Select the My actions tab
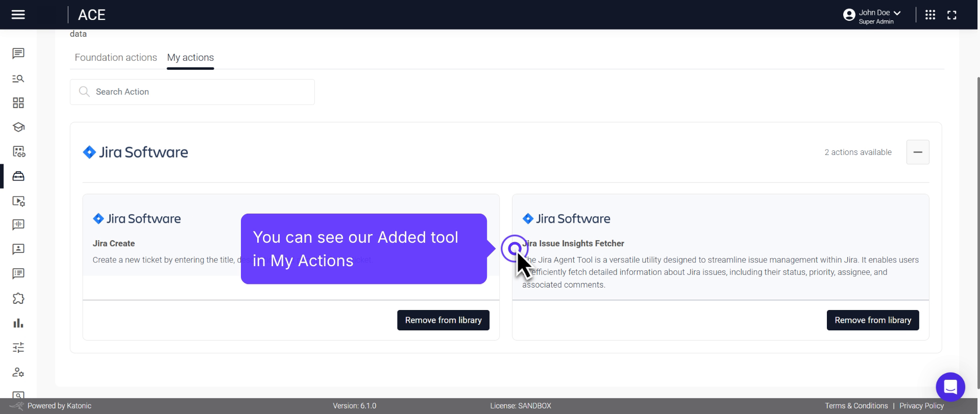The height and width of the screenshot is (414, 980). coord(190,58)
